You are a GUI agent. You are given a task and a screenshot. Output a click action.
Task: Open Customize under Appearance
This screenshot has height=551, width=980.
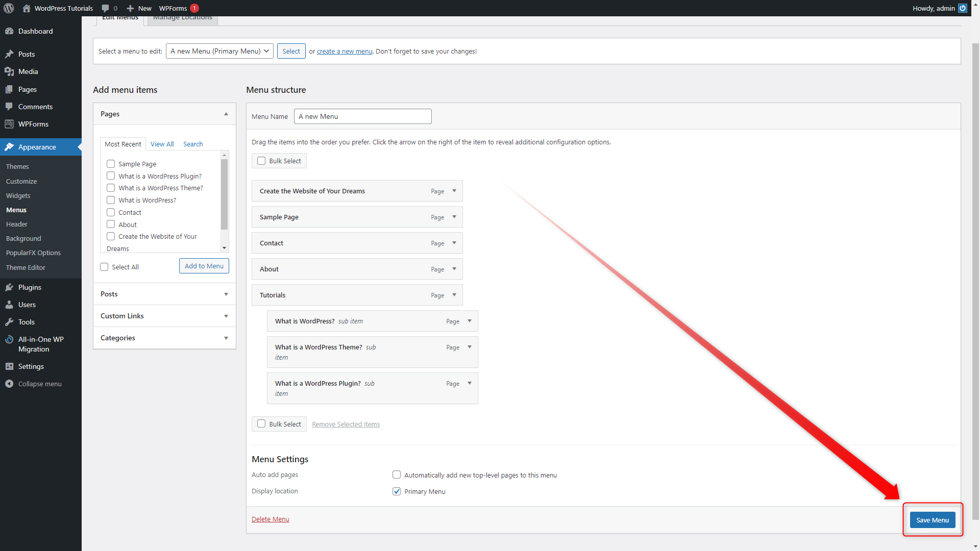tap(21, 181)
